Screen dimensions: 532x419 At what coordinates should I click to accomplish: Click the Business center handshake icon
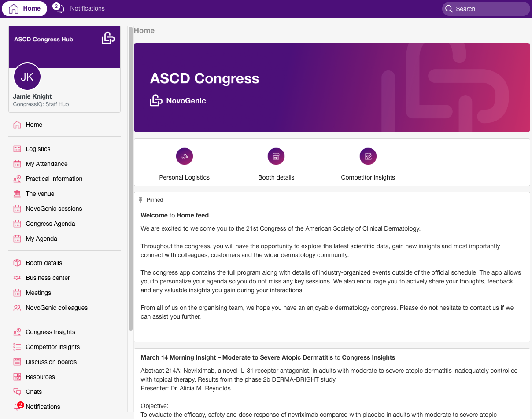tap(17, 278)
